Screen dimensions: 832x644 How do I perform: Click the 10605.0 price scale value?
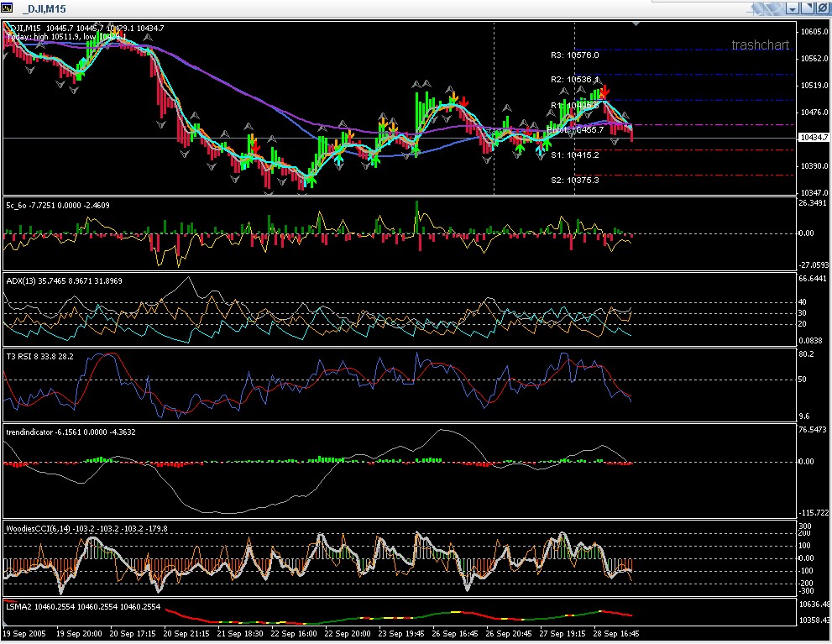pos(814,32)
